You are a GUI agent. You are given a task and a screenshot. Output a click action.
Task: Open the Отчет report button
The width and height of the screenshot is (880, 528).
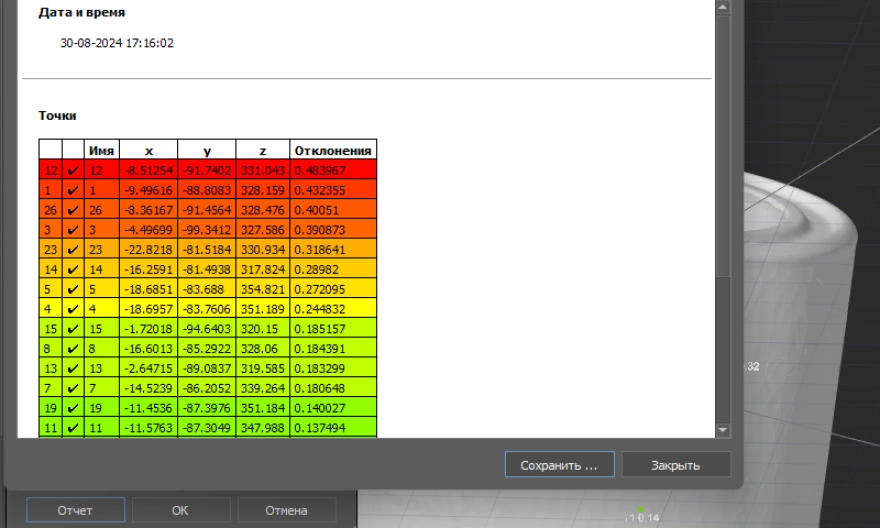(75, 510)
